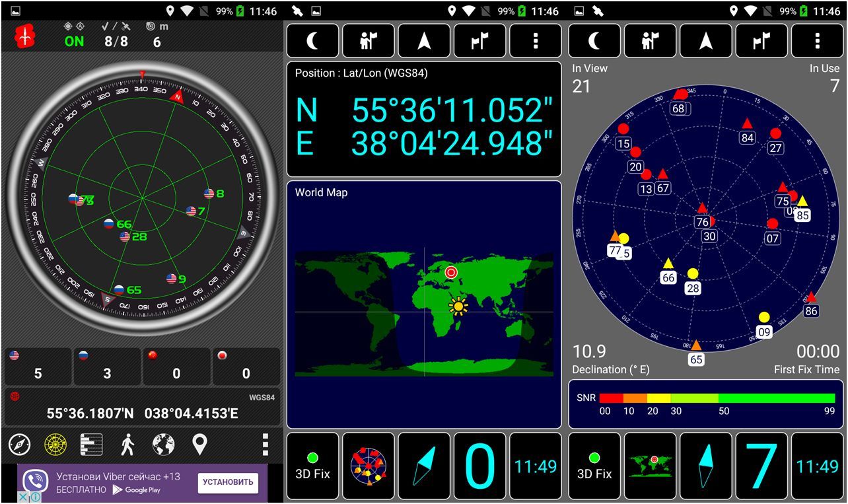Open the globe map icon in left app
This screenshot has width=848, height=504.
coord(164,445)
